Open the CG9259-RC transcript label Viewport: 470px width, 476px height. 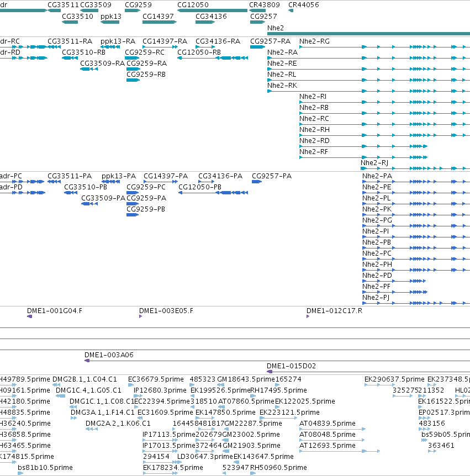tap(145, 52)
